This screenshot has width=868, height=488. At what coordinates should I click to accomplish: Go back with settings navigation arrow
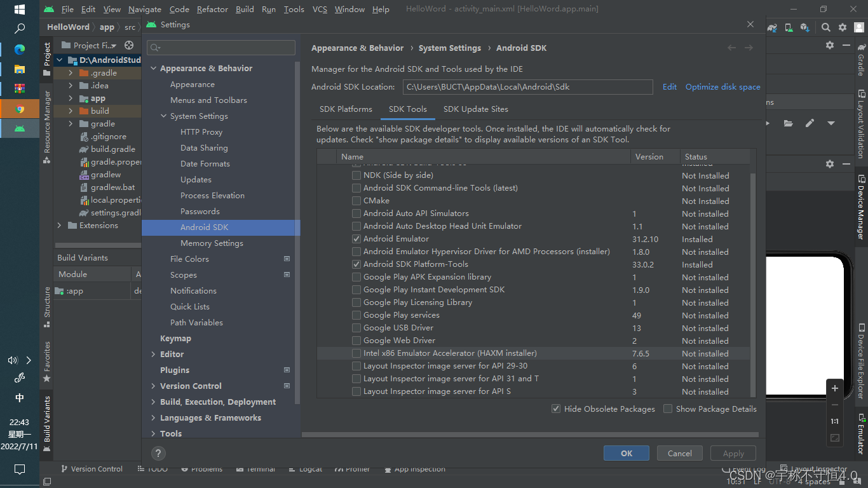pos(732,48)
